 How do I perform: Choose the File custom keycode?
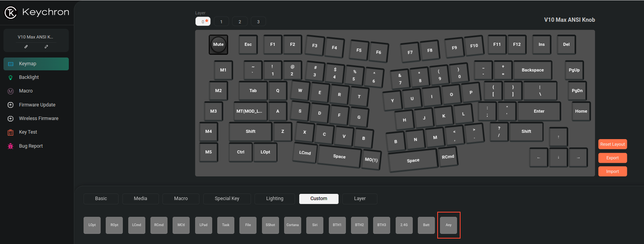point(248,225)
